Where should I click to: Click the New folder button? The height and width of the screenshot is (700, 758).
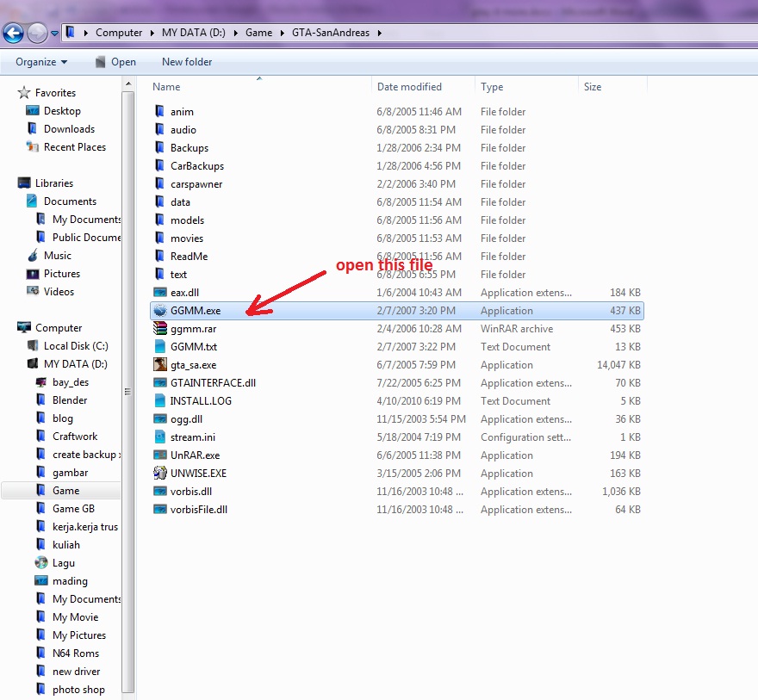point(187,62)
